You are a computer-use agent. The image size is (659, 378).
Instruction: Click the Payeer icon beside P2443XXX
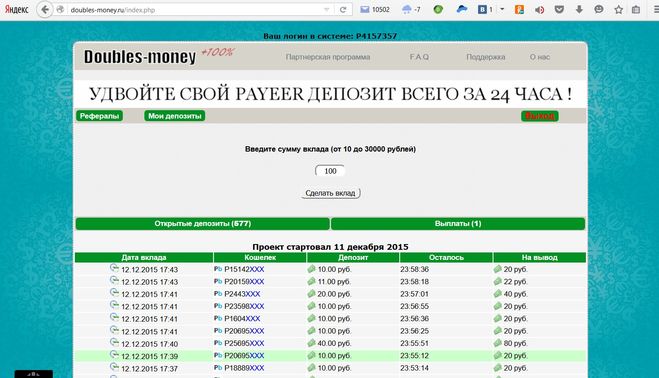(218, 293)
